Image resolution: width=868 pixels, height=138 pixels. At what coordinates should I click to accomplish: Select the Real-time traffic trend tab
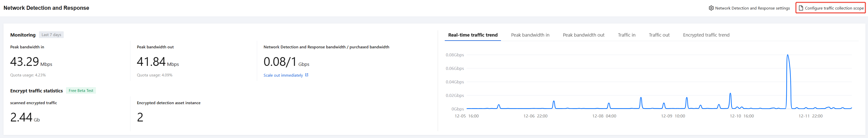tap(472, 35)
